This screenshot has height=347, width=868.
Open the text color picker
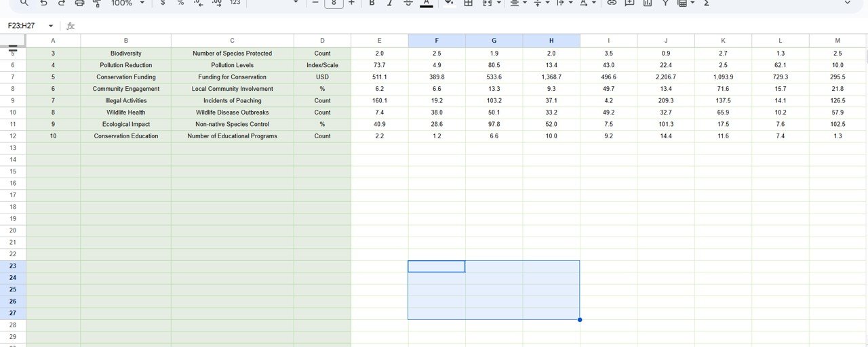point(426,3)
